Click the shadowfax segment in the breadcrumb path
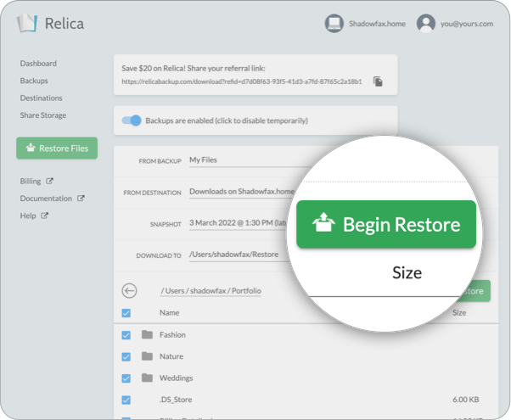Screen dimensions: 511x420 208,291
